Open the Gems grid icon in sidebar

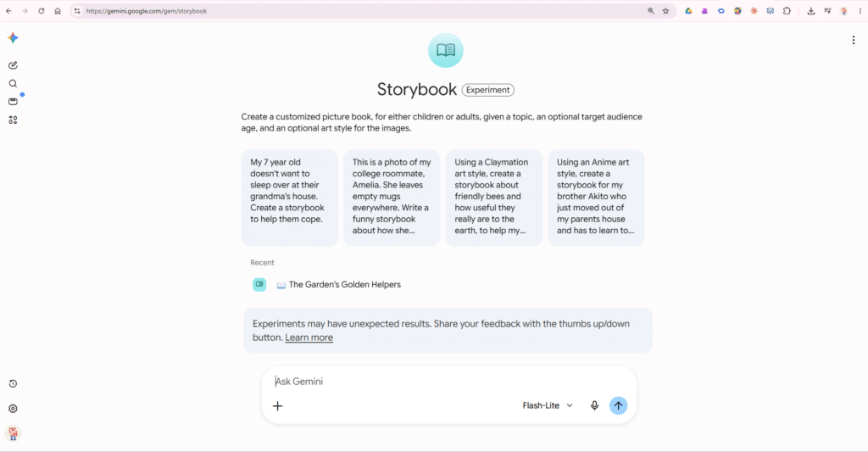tap(14, 120)
